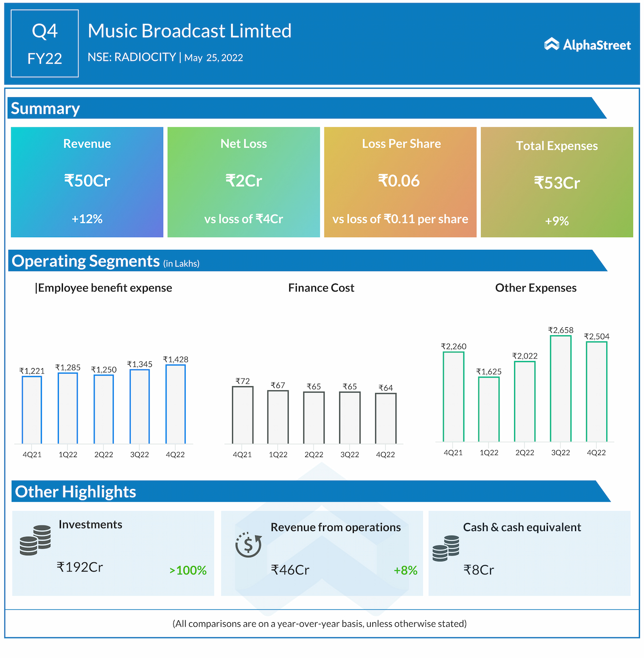
Task: Open the Net Loss ₹2Cr card
Action: tap(244, 182)
